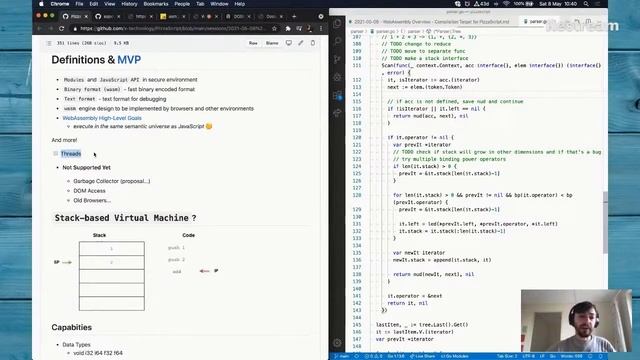The width and height of the screenshot is (640, 360).
Task: Switch to WebAssembly Overview markdown editor tab
Action: click(432, 21)
